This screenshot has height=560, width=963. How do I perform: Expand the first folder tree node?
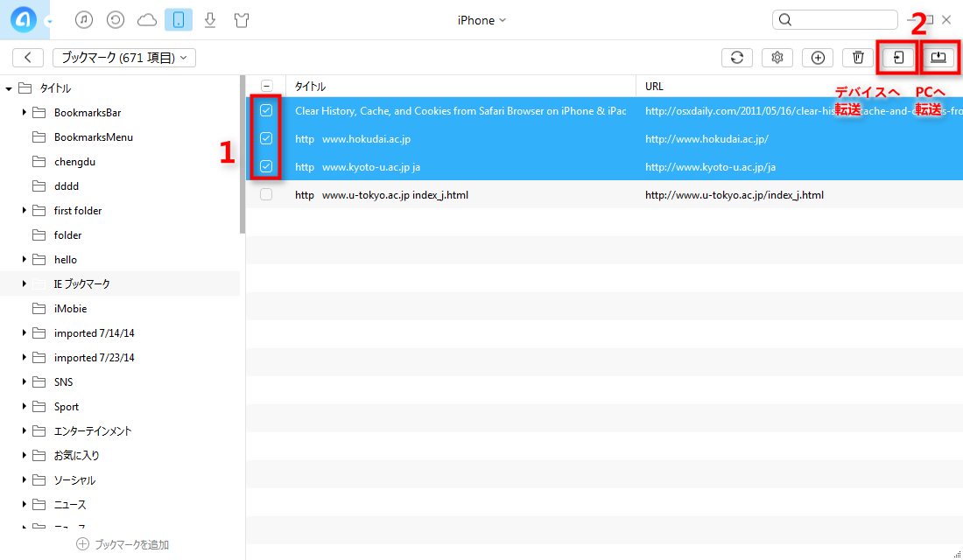[24, 211]
